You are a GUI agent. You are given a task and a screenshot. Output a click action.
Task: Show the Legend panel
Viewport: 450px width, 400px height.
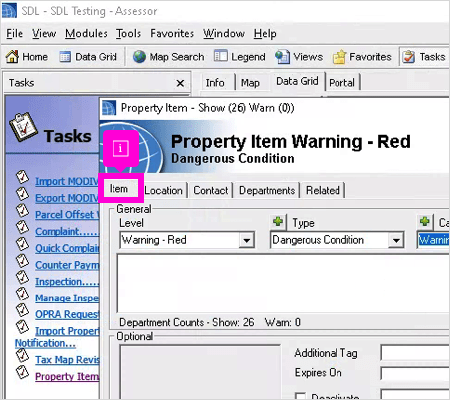240,57
